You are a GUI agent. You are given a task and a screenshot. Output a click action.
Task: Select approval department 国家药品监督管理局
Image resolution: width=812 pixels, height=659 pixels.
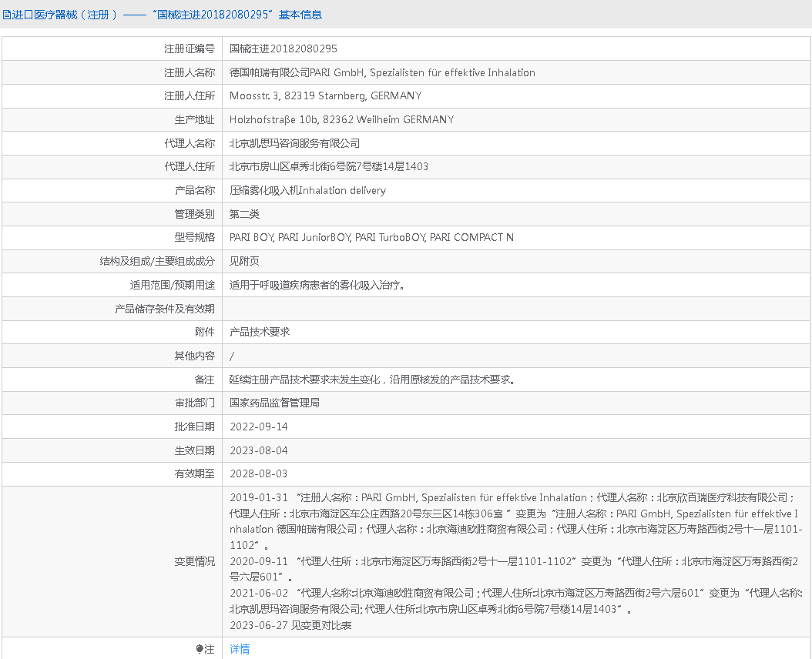click(274, 403)
